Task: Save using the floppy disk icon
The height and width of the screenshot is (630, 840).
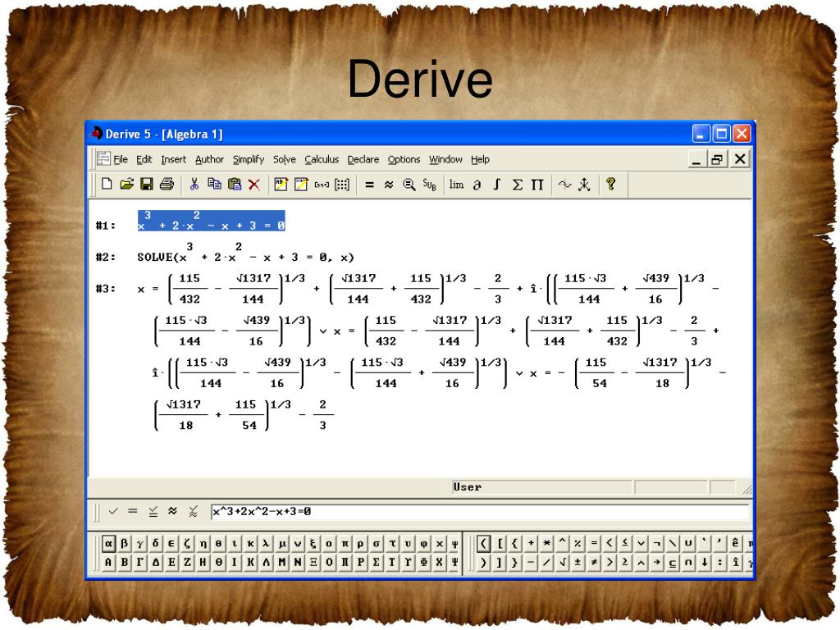Action: pos(146,185)
